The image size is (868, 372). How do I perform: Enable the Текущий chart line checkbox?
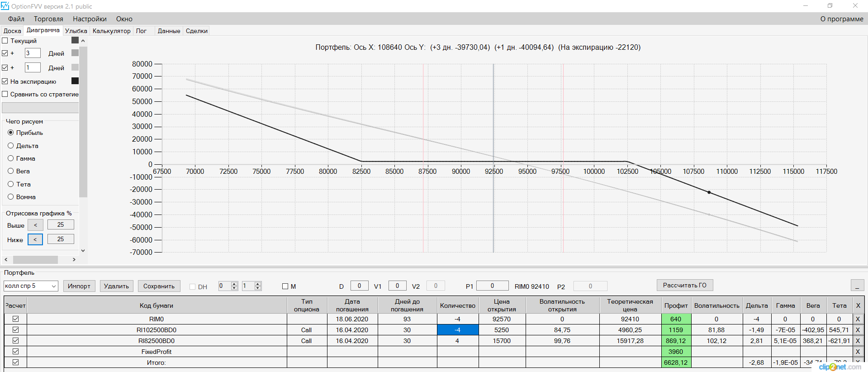pos(5,41)
